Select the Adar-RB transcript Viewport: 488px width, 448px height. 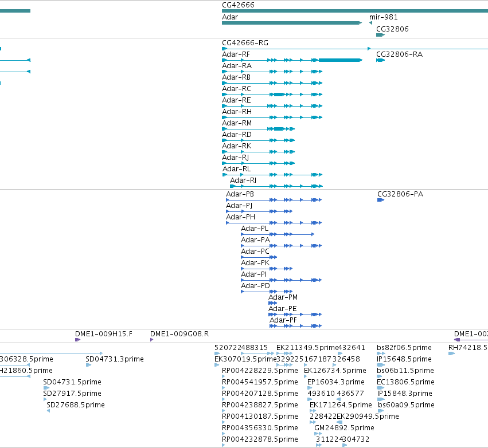(272, 83)
